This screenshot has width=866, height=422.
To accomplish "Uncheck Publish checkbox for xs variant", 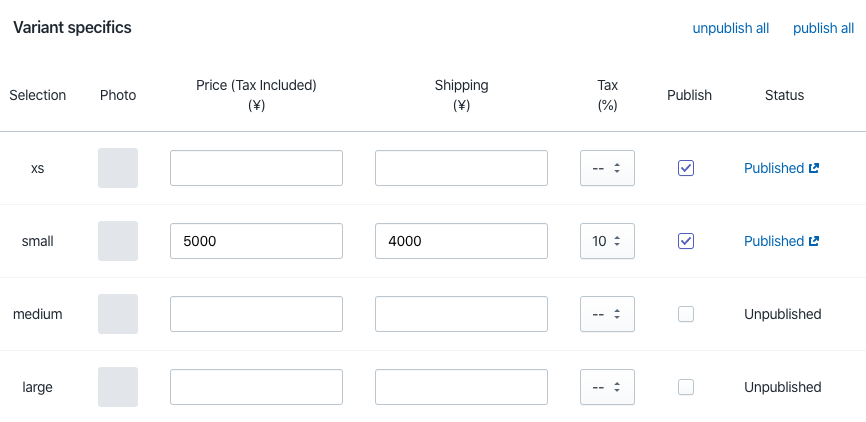I will coord(686,168).
